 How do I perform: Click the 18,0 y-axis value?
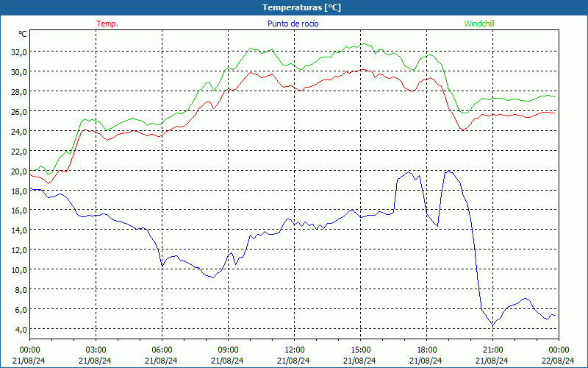(x=18, y=191)
